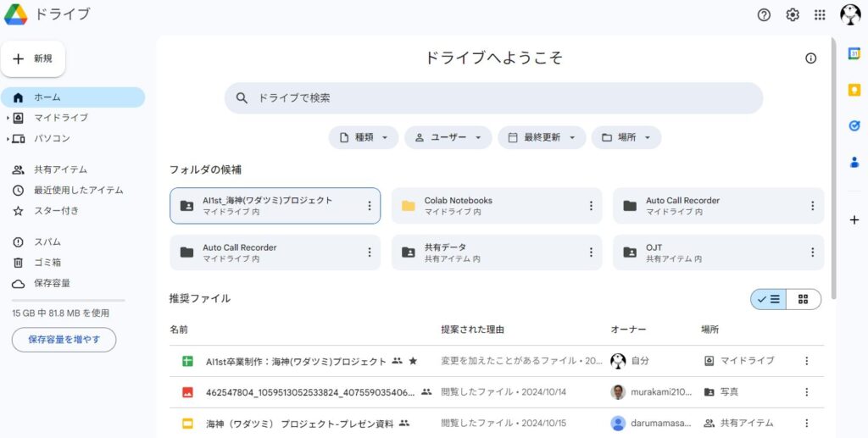Open マイドライブ in sidebar
This screenshot has width=868, height=438.
click(x=61, y=118)
